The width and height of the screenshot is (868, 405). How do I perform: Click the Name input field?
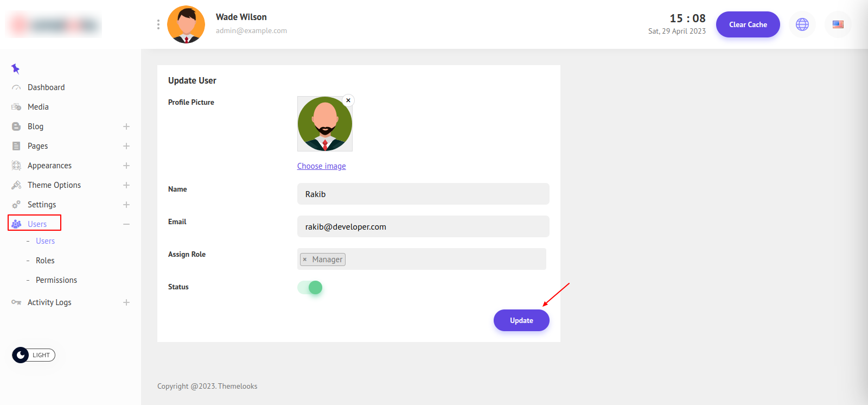(423, 194)
